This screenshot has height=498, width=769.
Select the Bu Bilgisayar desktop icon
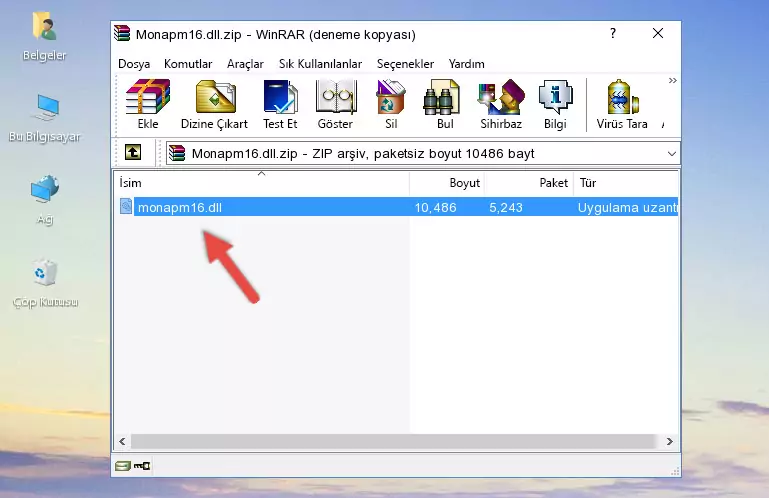pyautogui.click(x=44, y=118)
